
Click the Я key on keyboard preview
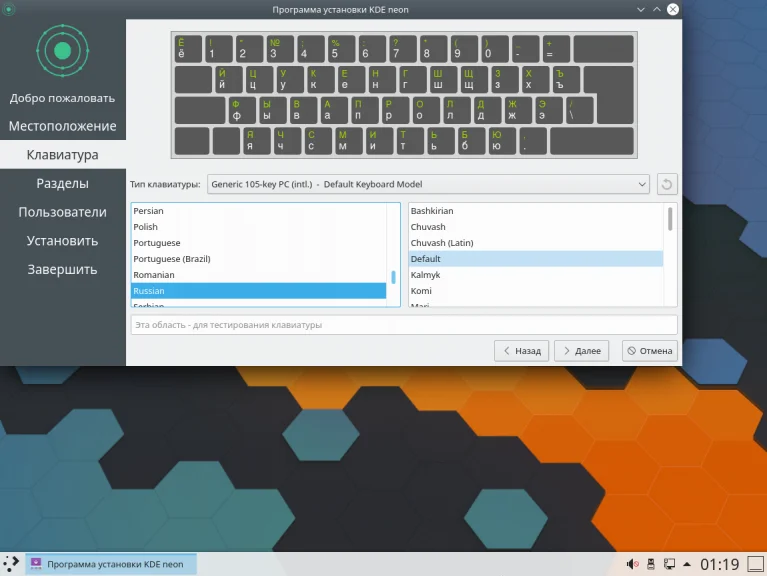point(256,141)
